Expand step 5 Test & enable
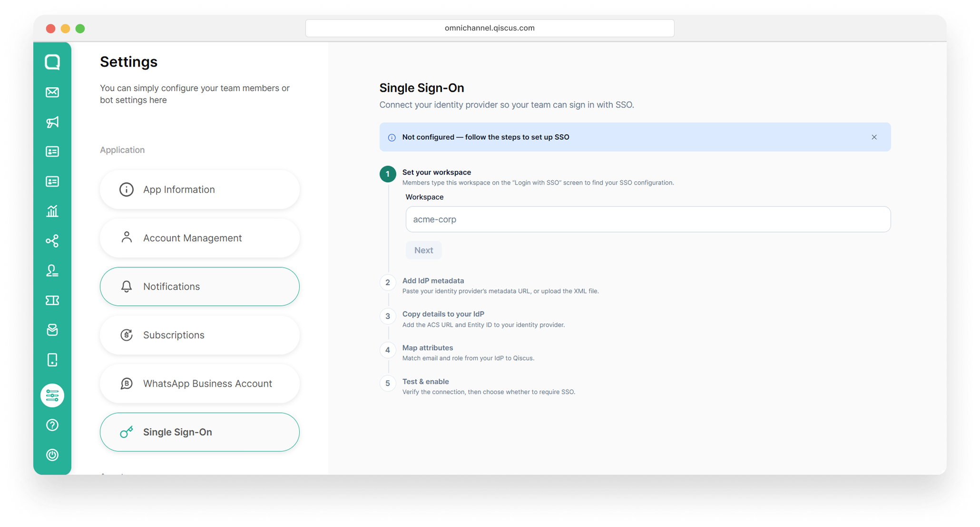The image size is (980, 527). (x=425, y=381)
